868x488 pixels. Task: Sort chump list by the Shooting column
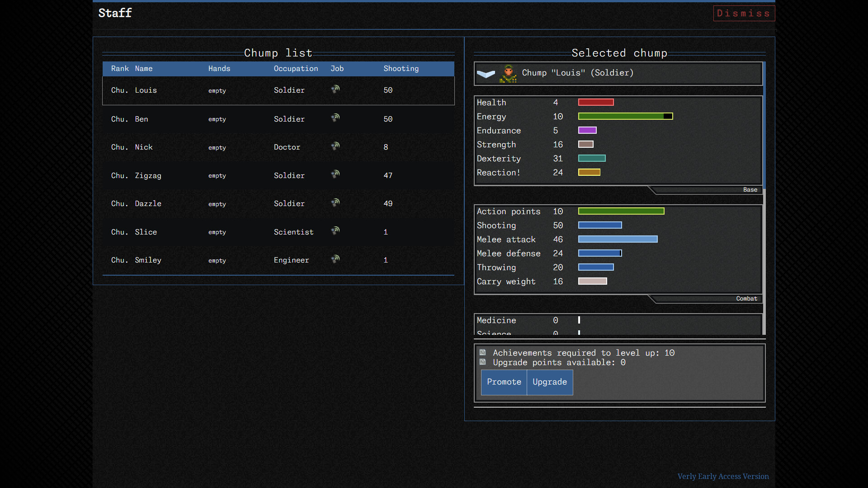tap(401, 69)
